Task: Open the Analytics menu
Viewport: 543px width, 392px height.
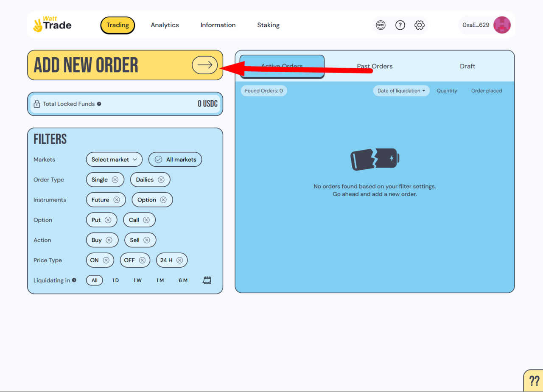Action: [x=165, y=25]
